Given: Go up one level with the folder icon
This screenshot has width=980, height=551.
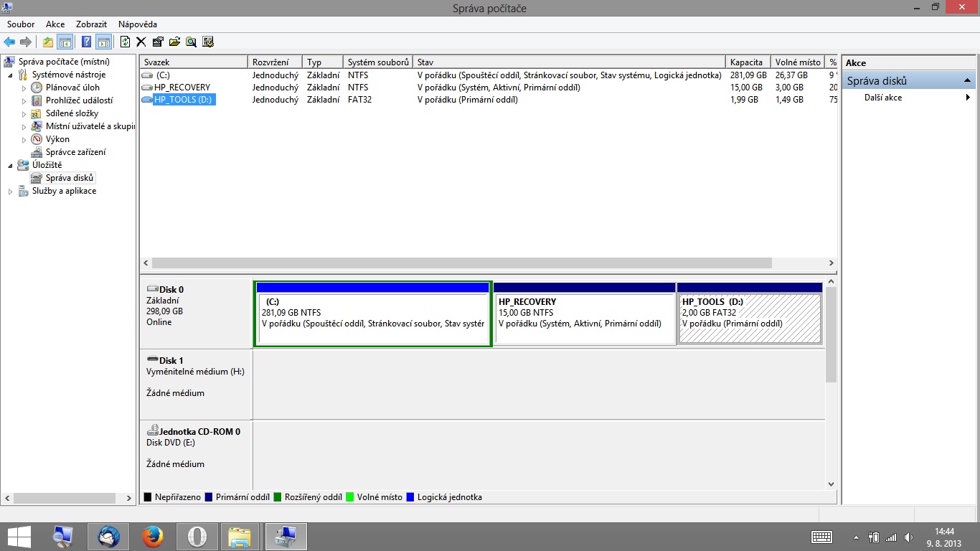Looking at the screenshot, I should 48,42.
